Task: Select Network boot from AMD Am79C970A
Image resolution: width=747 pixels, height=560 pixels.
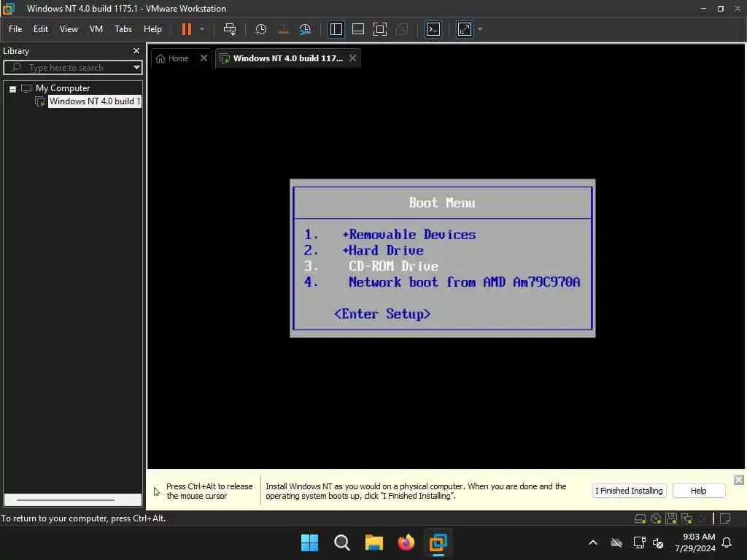Action: (465, 282)
